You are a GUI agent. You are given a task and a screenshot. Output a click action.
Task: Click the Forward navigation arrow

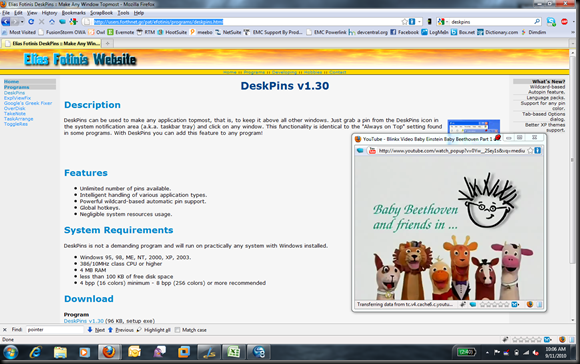click(15, 22)
